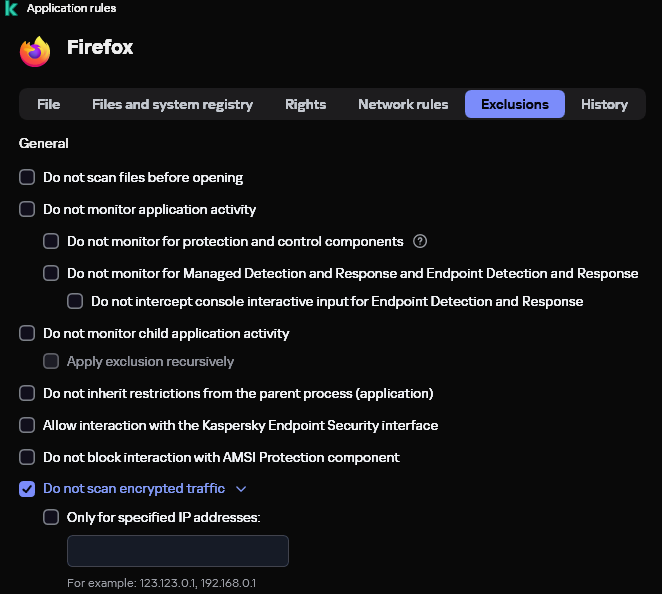
Task: Enable Do not monitor child application activity
Action: click(27, 333)
